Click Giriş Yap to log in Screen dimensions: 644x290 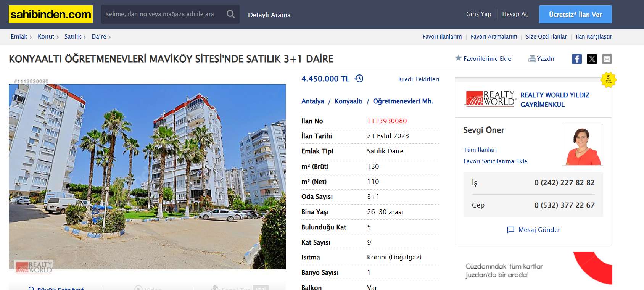[479, 14]
